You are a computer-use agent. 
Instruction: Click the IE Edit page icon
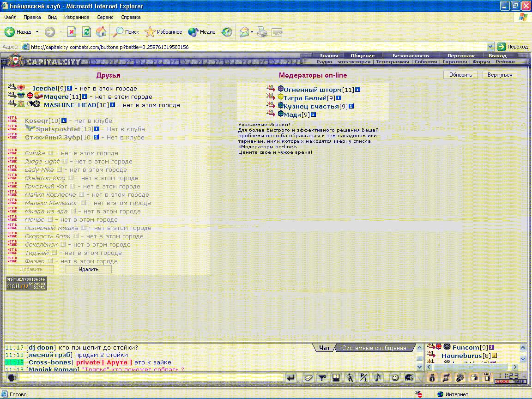277,32
